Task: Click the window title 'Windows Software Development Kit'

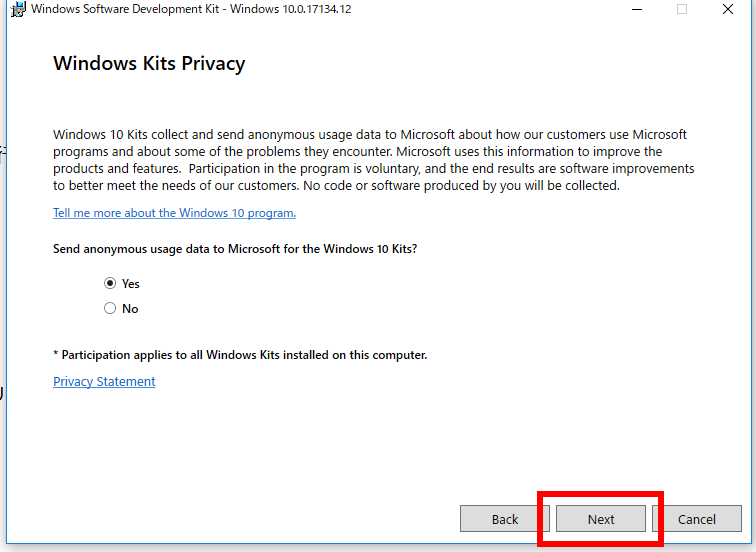Action: click(x=125, y=9)
